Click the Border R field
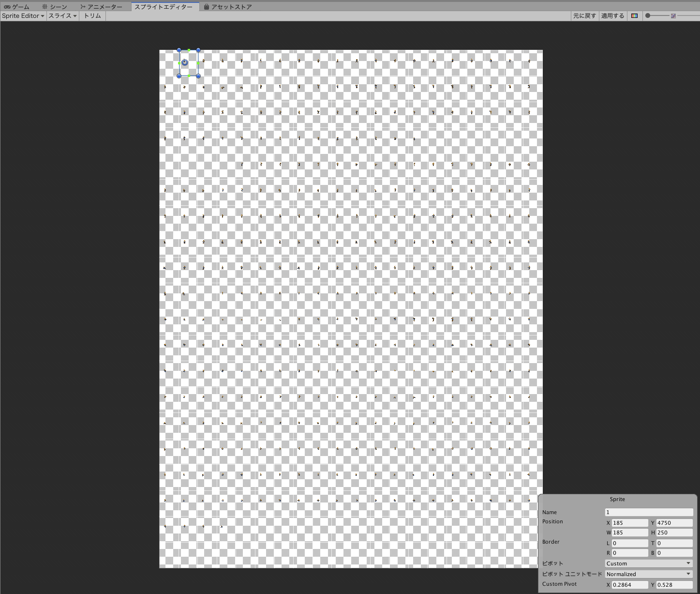 630,553
